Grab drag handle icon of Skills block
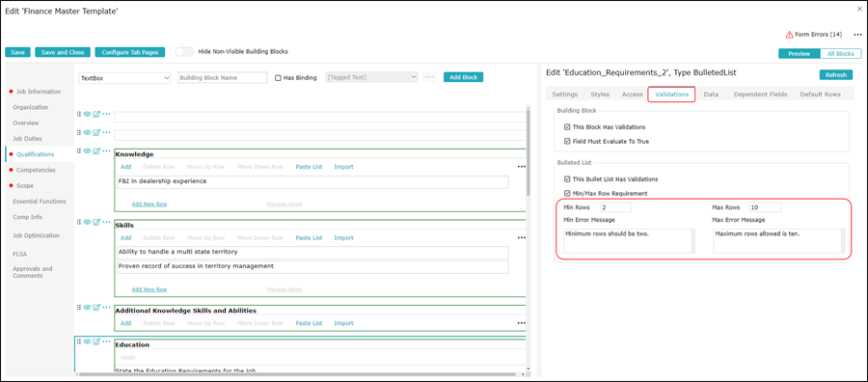Viewport: 868px width, 382px height. click(x=79, y=222)
